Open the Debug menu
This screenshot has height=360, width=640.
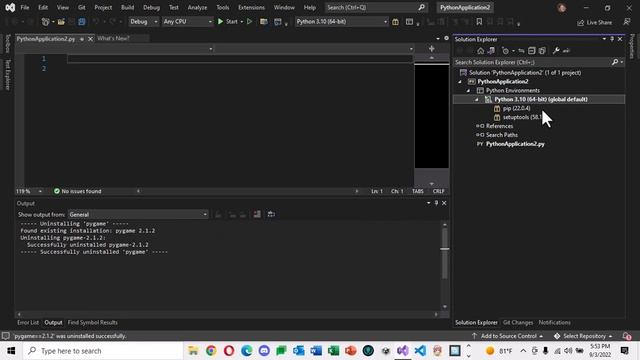151,7
